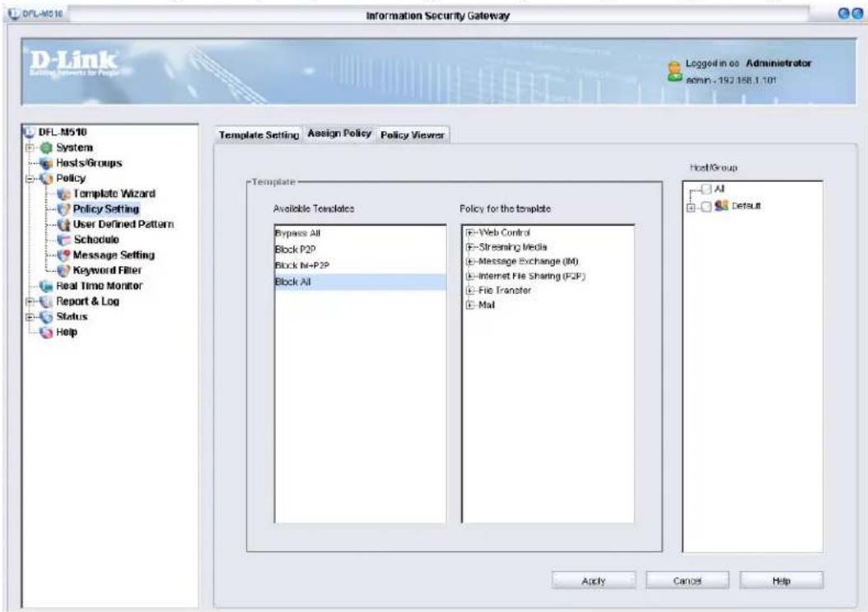Check the Default group checkbox

[x=706, y=207]
